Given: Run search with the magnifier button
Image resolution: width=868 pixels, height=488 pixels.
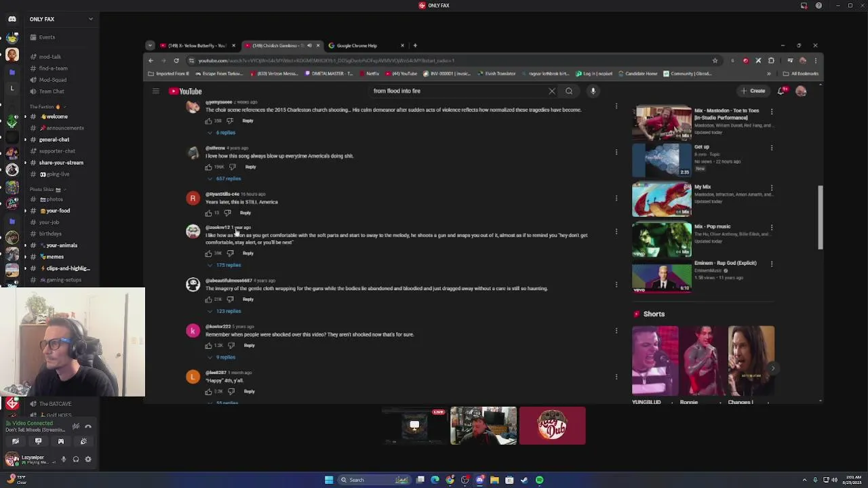Looking at the screenshot, I should (x=569, y=91).
